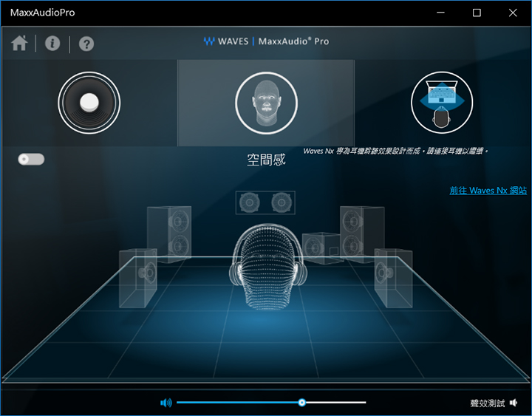Open the help question mark icon
The image size is (532, 416).
[86, 44]
